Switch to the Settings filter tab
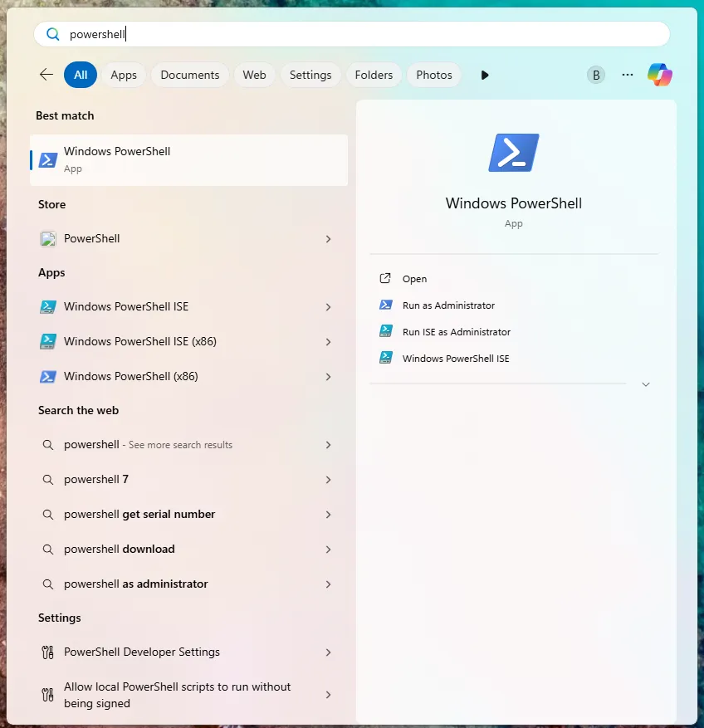This screenshot has width=704, height=728. 310,75
